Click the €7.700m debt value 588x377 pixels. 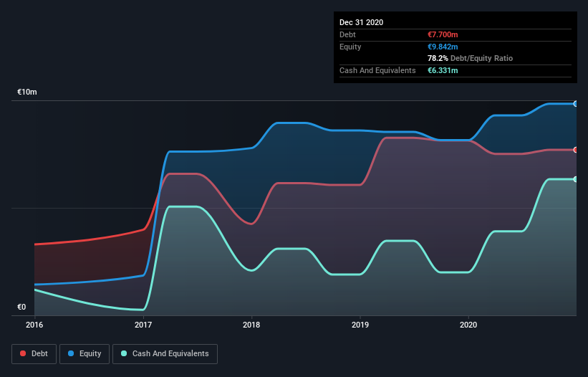[x=443, y=34]
